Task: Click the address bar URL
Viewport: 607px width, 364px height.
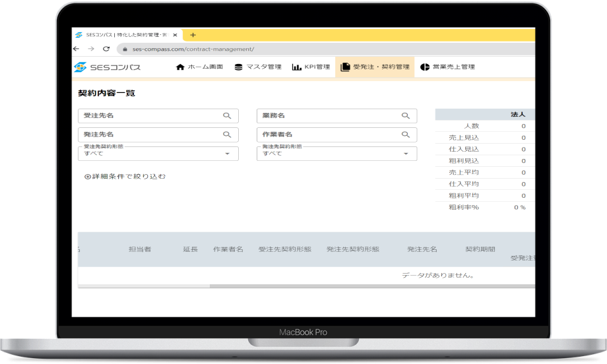Action: pos(193,49)
